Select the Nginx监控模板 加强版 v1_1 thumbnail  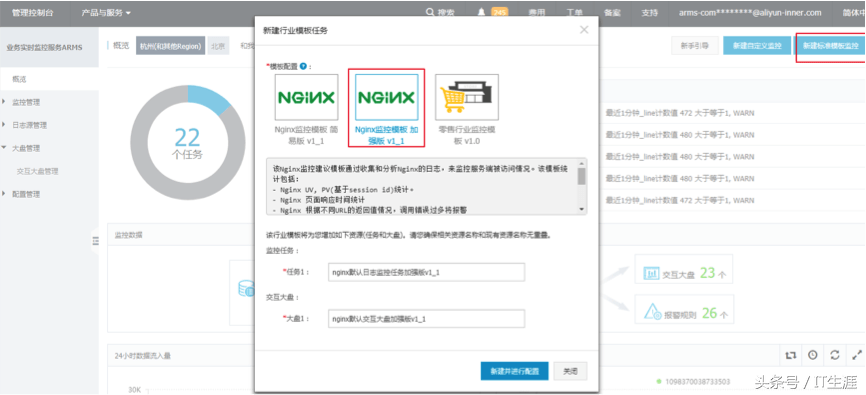pyautogui.click(x=387, y=97)
